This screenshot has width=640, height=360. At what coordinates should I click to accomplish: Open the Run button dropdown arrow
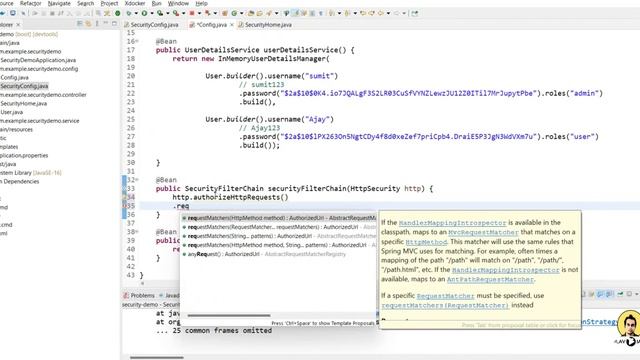[151, 13]
